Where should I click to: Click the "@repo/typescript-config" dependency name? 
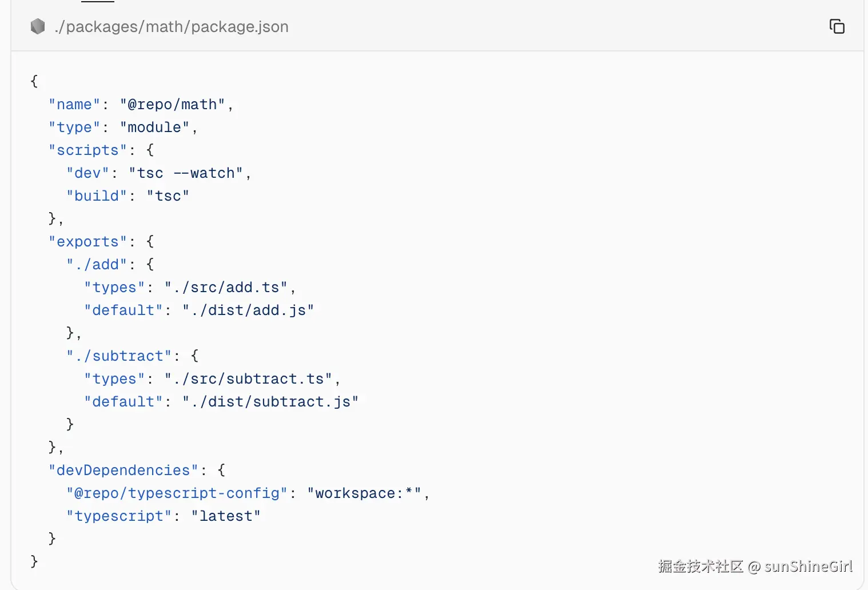tap(177, 493)
